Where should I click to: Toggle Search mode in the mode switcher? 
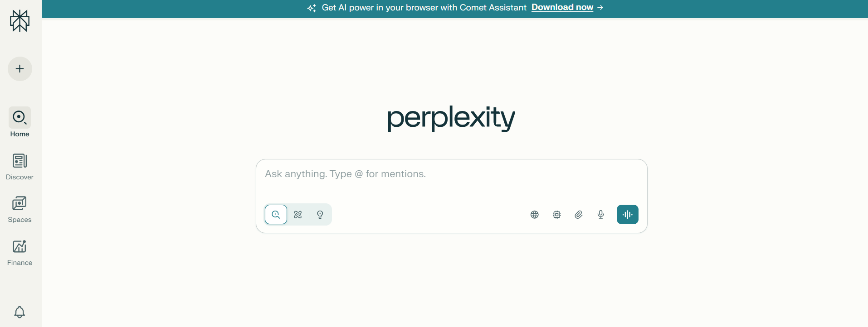(275, 214)
